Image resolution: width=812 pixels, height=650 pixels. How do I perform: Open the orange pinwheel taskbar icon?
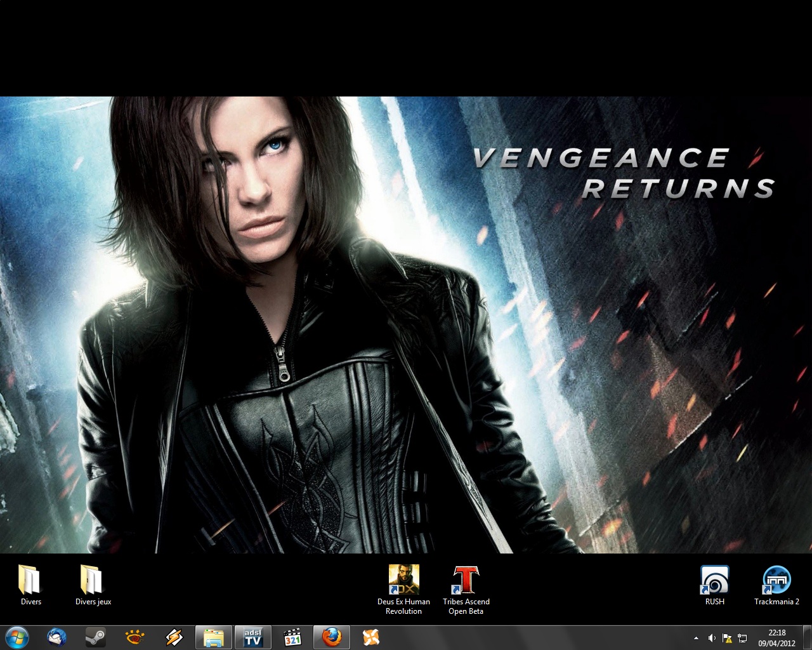pos(370,637)
